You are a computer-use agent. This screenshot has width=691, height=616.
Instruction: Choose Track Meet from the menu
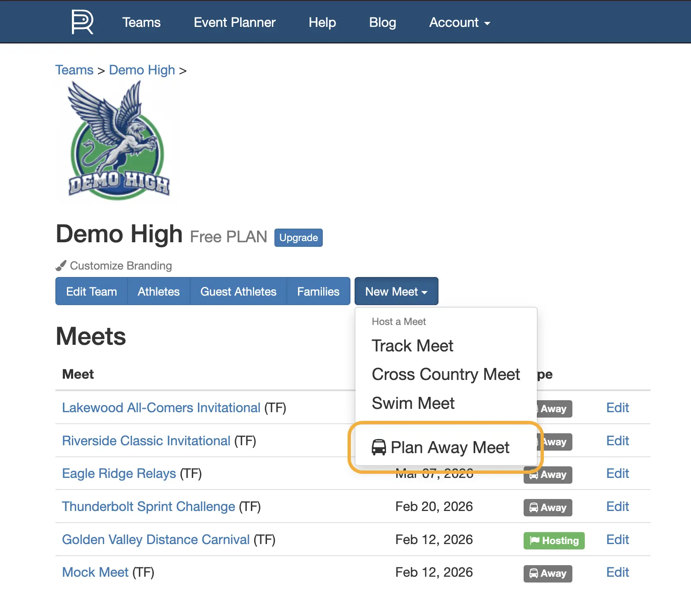tap(446, 346)
